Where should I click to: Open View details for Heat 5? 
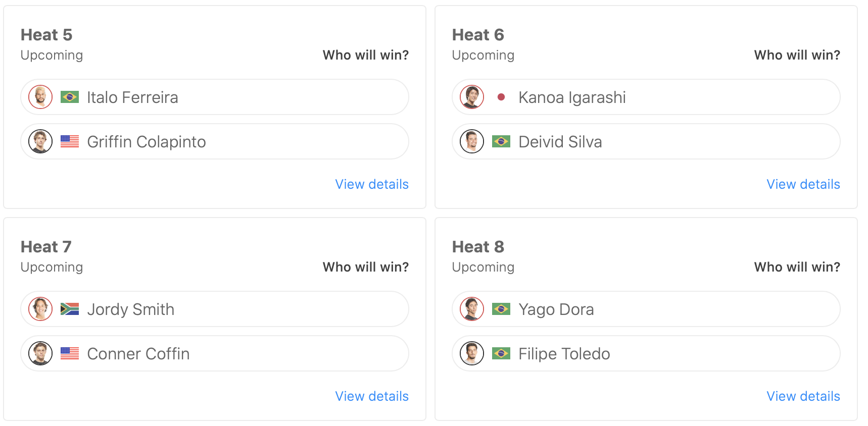[372, 184]
